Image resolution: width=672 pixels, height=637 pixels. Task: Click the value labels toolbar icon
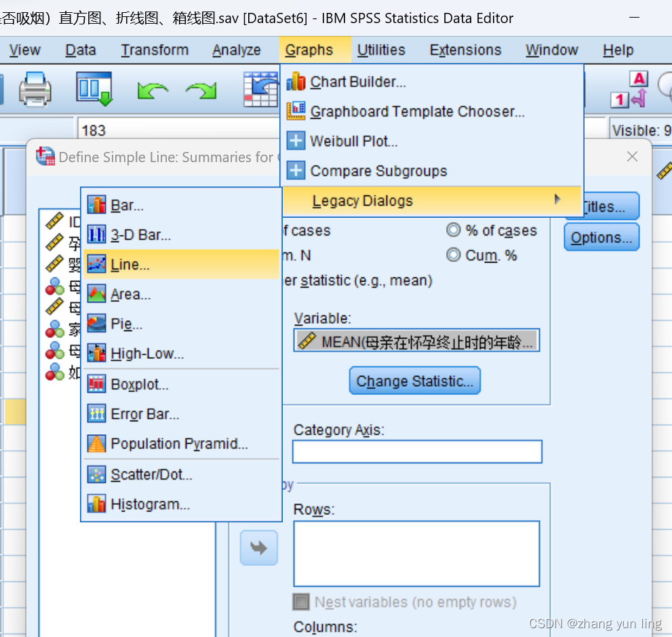pos(629,90)
